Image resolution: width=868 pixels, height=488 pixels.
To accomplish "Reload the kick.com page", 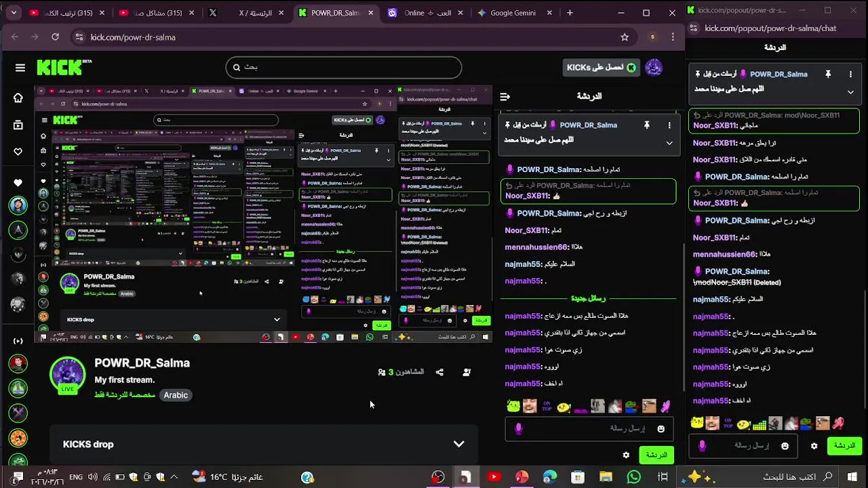I will coord(55,37).
